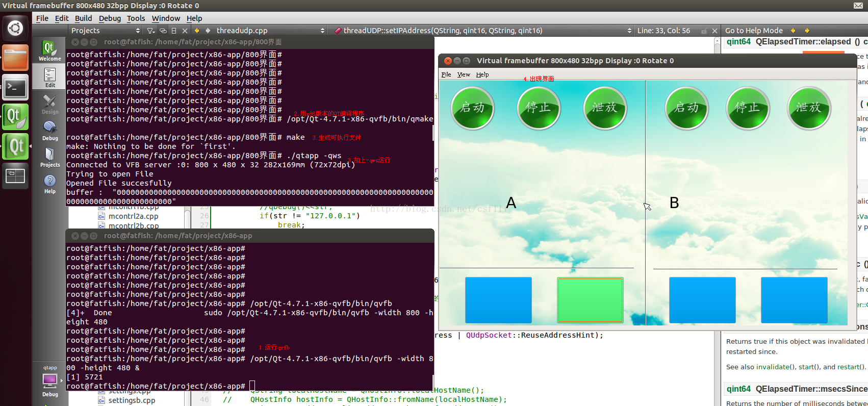Screen dimensions: 868x406
Task: Close the Projects side pane
Action: [x=185, y=31]
